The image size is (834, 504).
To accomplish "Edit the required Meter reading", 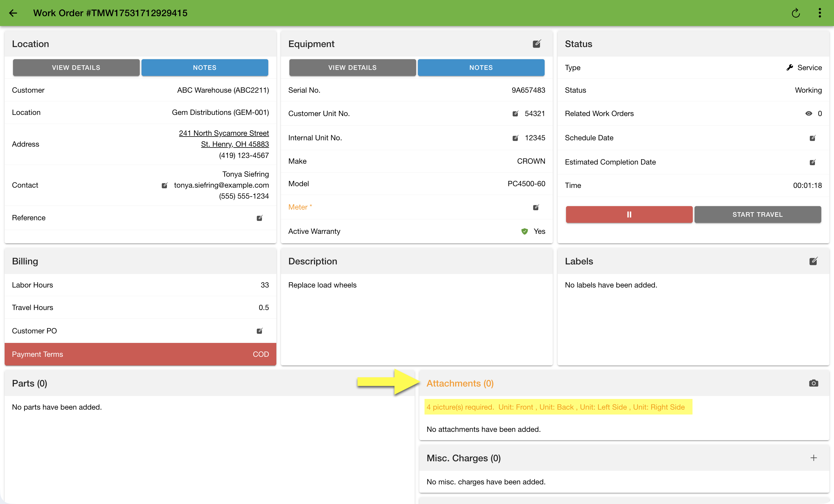I will (535, 207).
